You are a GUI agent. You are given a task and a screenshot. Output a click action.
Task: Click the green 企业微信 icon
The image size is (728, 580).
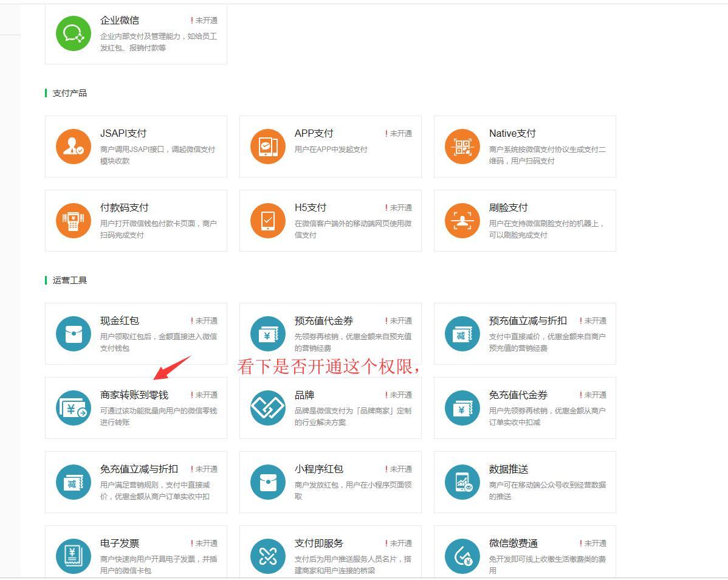tap(74, 33)
